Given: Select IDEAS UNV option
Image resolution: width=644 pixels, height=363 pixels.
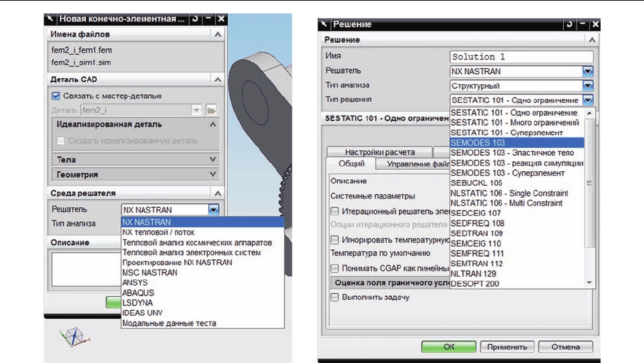Looking at the screenshot, I should pyautogui.click(x=202, y=313).
